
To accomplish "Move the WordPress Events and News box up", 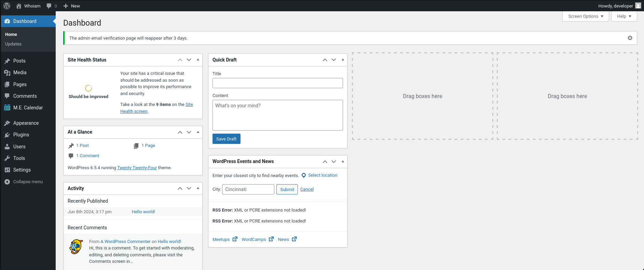I will pyautogui.click(x=325, y=161).
